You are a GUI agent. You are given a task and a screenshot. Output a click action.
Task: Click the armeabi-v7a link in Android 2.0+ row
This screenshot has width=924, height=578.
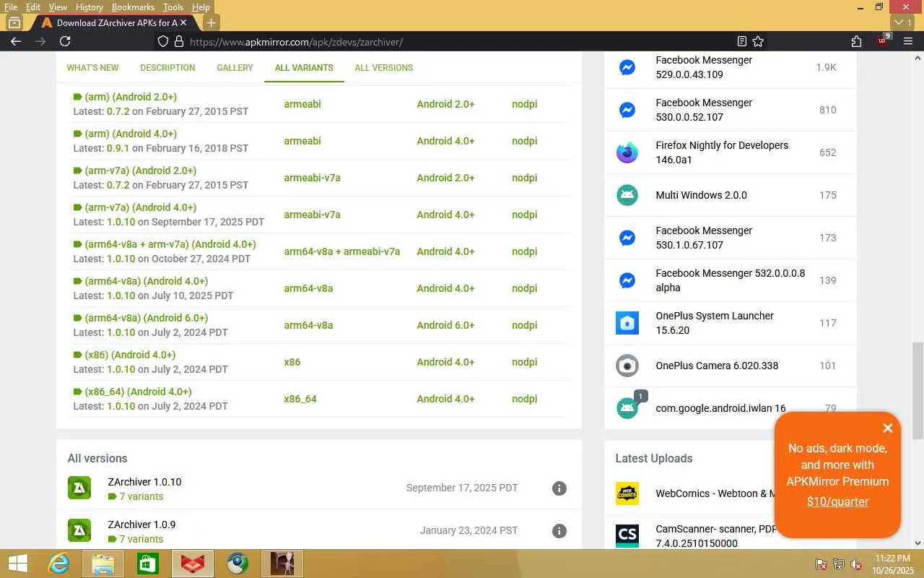tap(312, 178)
